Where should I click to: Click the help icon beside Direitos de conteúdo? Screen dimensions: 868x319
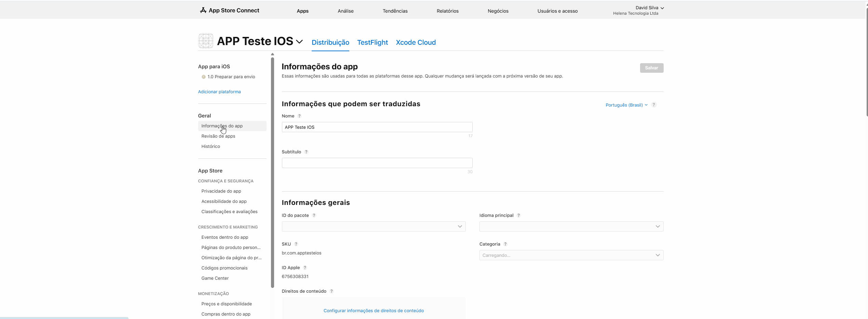pyautogui.click(x=331, y=291)
